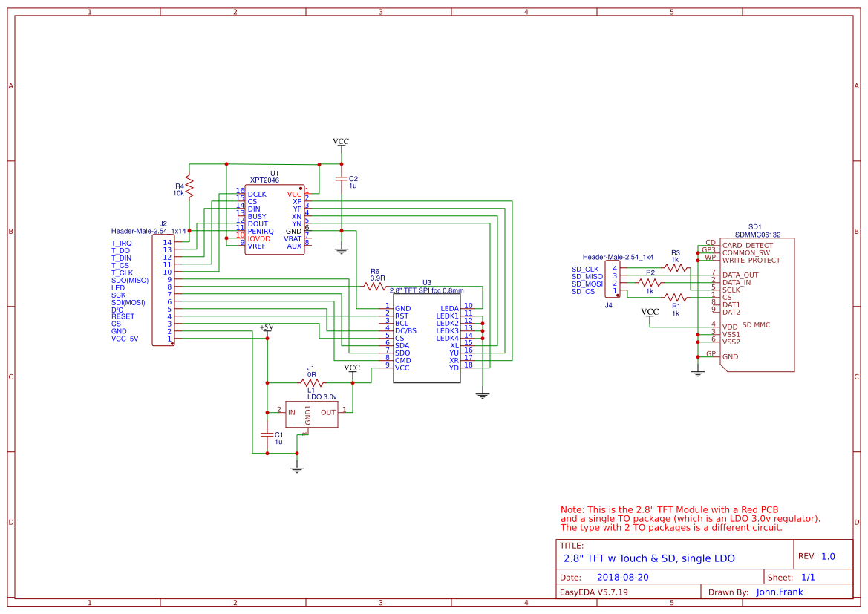868x614 pixels.
Task: Click the R3 1k resistor on SD_CLK
Action: [x=675, y=267]
